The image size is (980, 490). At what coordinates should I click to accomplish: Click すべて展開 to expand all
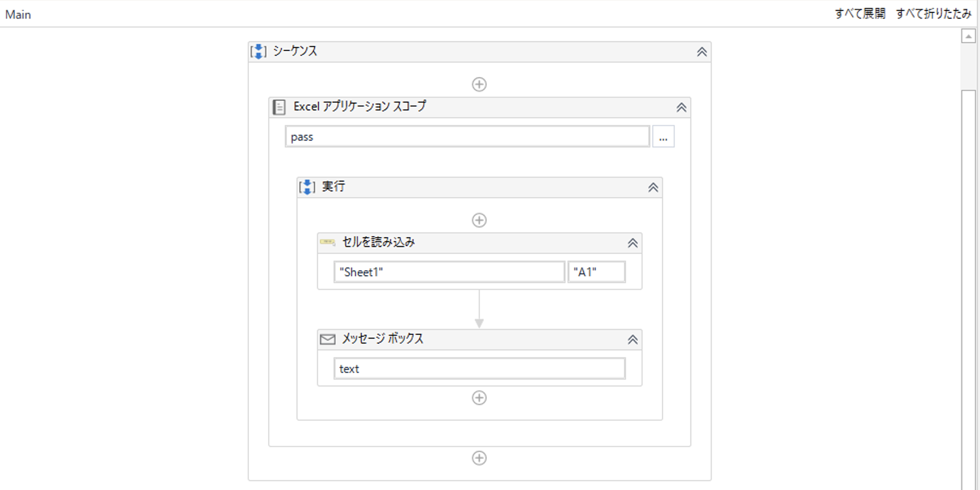(860, 14)
